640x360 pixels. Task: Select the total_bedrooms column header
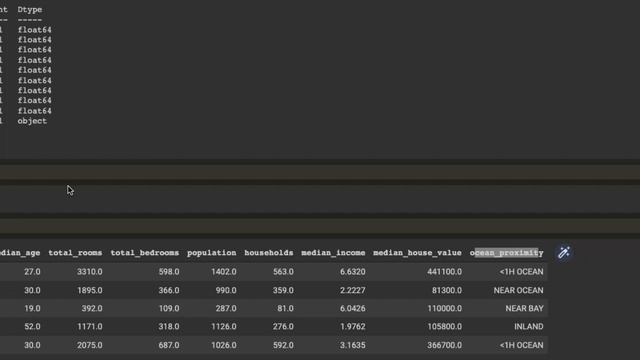click(x=144, y=253)
